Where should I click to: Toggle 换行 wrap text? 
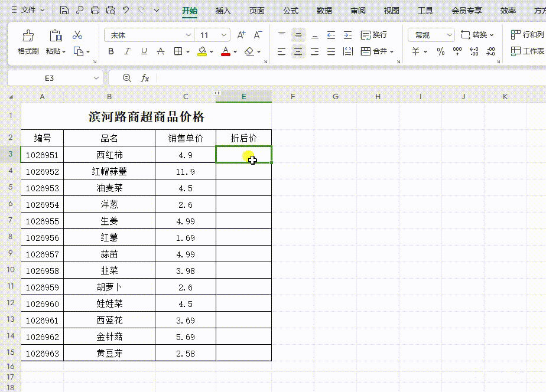pyautogui.click(x=374, y=35)
